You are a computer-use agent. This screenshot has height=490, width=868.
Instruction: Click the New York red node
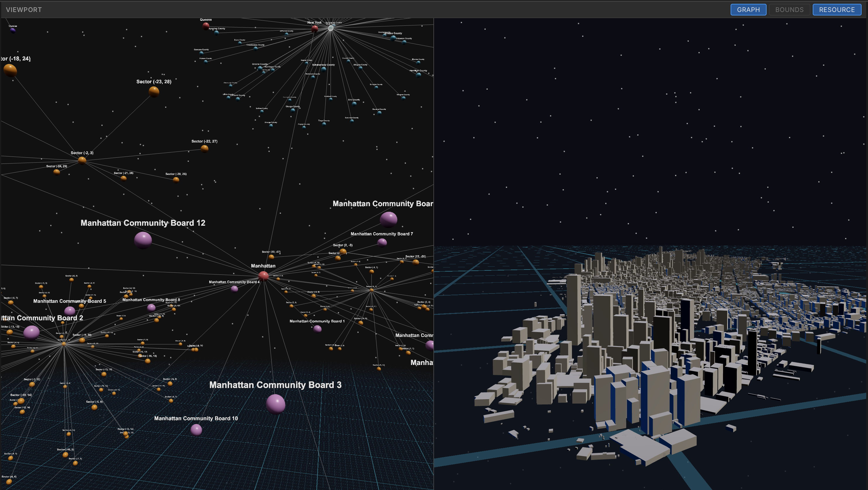(x=314, y=29)
